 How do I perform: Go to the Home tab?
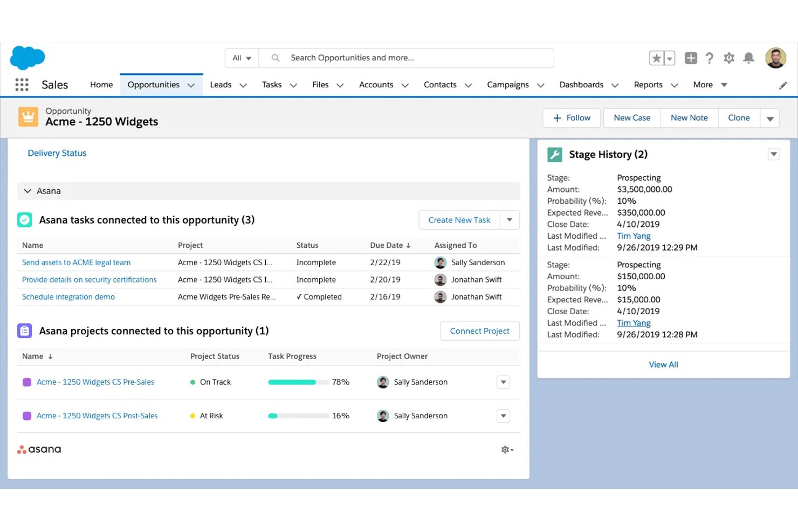click(101, 85)
